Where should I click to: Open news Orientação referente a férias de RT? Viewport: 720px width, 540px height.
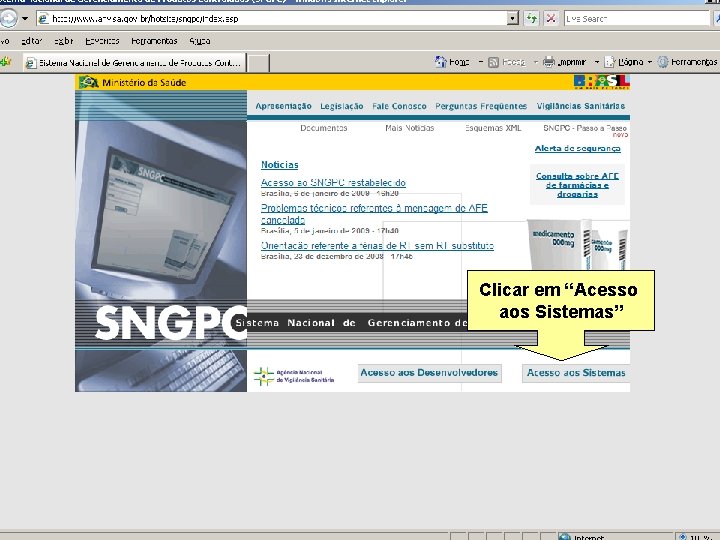377,246
